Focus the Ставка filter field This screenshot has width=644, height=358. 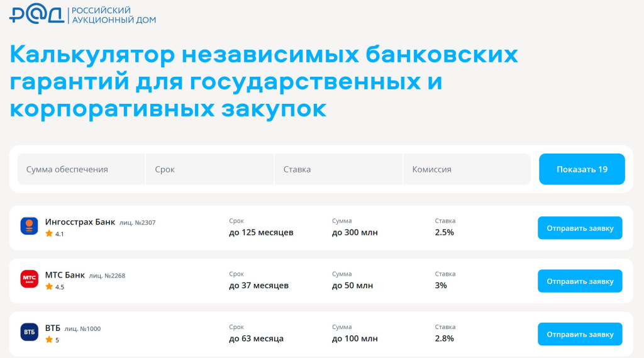[338, 169]
